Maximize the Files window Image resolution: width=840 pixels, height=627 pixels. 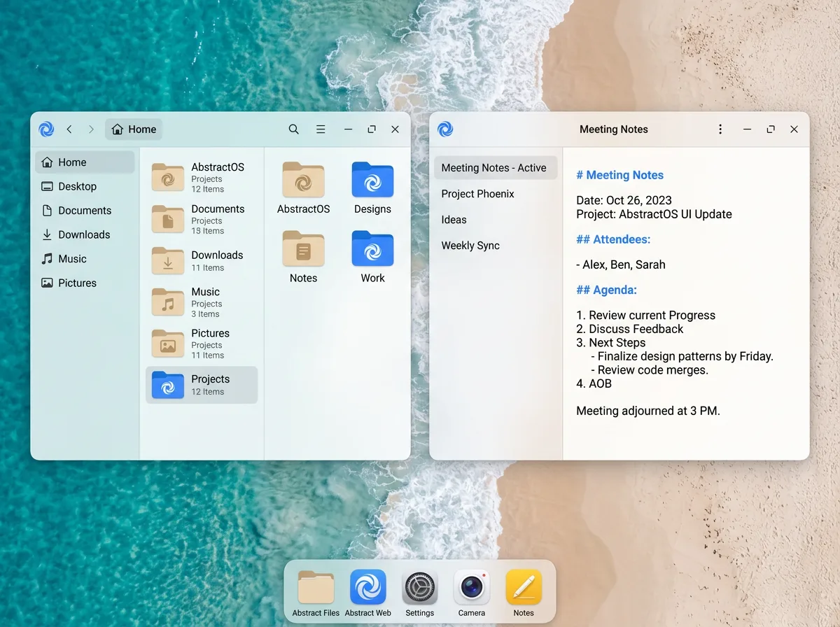tap(372, 129)
